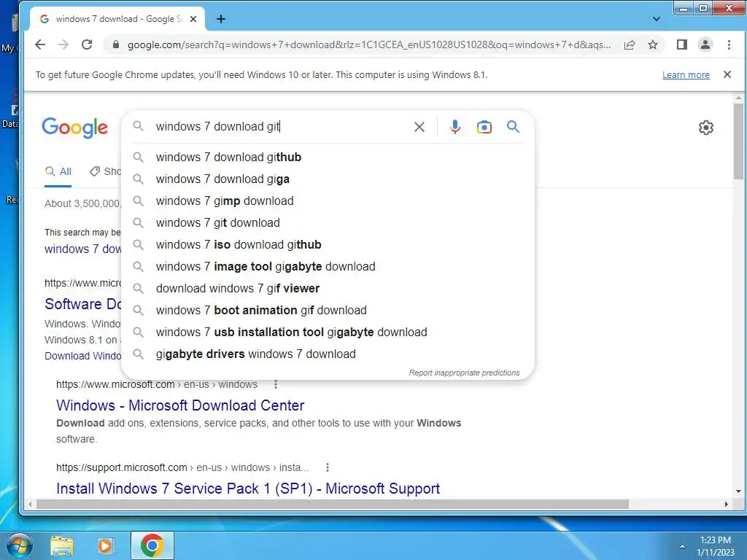Image resolution: width=747 pixels, height=560 pixels.
Task: Open Windows Explorer from taskbar
Action: [x=62, y=545]
